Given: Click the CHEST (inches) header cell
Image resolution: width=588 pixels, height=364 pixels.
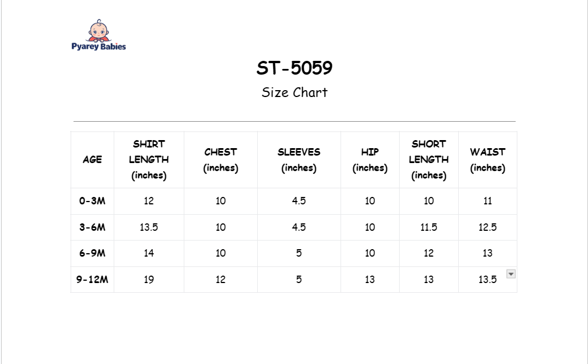Looking at the screenshot, I should [220, 160].
